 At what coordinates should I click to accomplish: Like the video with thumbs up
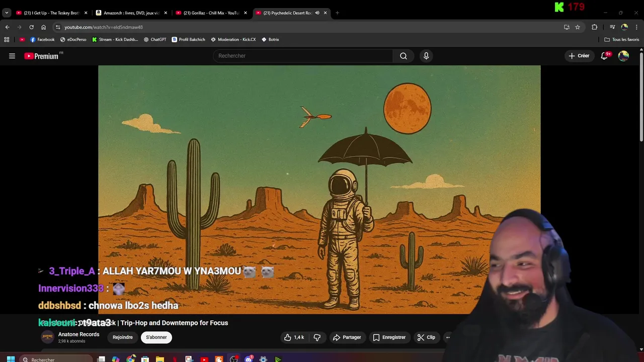[294, 337]
